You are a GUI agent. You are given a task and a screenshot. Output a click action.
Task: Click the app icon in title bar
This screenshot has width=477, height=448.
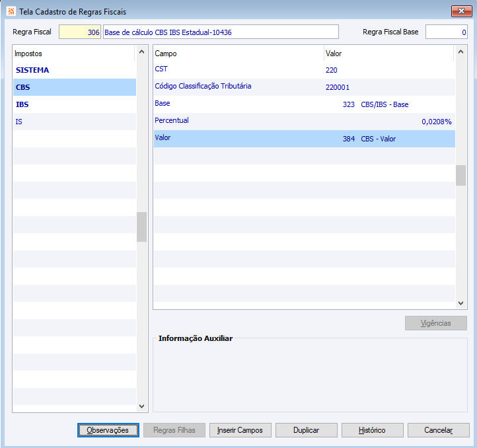click(11, 12)
